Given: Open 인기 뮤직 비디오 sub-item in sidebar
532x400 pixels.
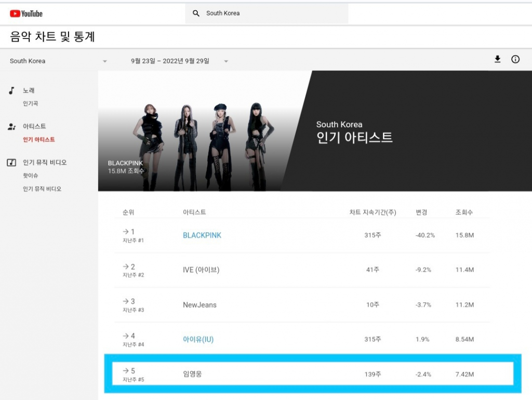Looking at the screenshot, I should (42, 189).
